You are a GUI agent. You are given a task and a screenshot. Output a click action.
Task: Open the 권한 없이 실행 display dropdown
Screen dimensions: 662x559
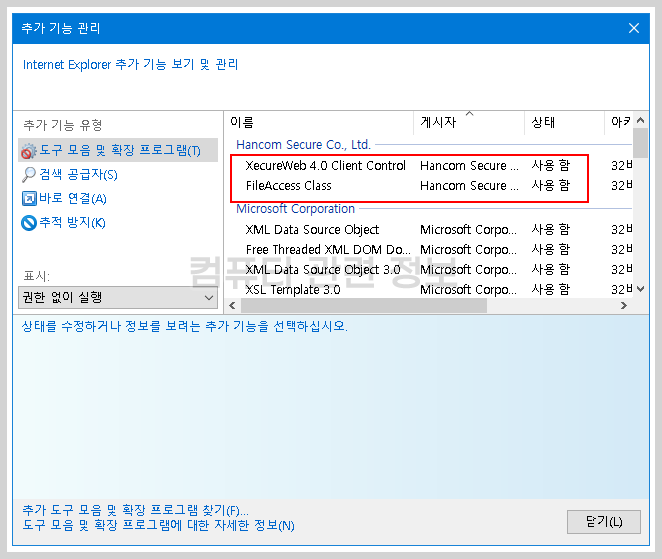(118, 297)
